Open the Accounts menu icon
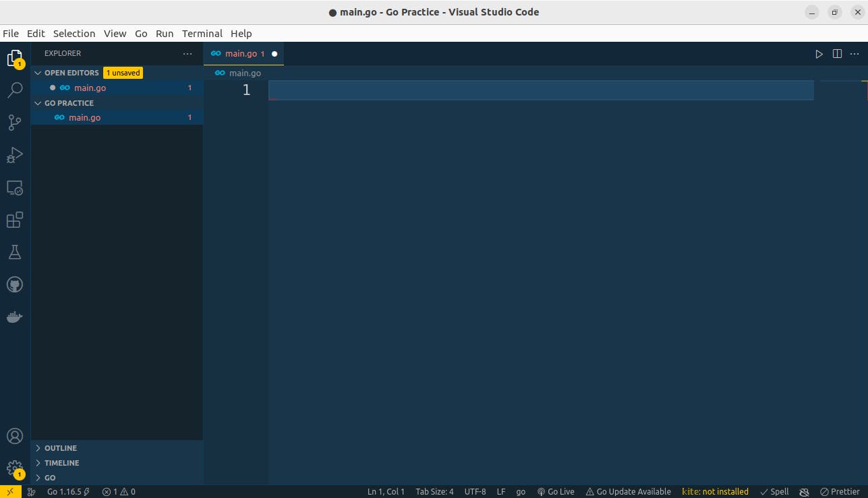This screenshot has width=868, height=498. pos(15,436)
